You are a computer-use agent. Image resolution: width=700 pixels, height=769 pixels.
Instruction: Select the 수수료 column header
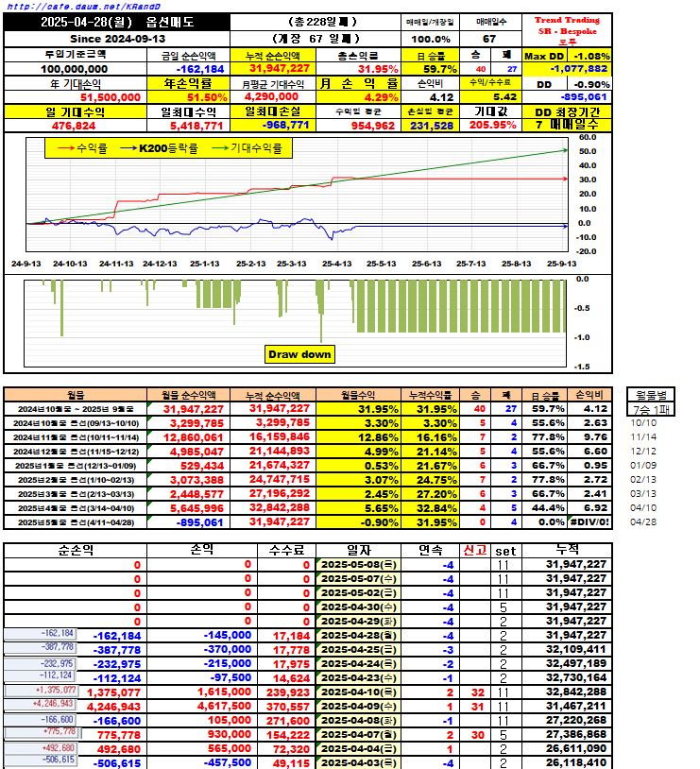tap(287, 550)
